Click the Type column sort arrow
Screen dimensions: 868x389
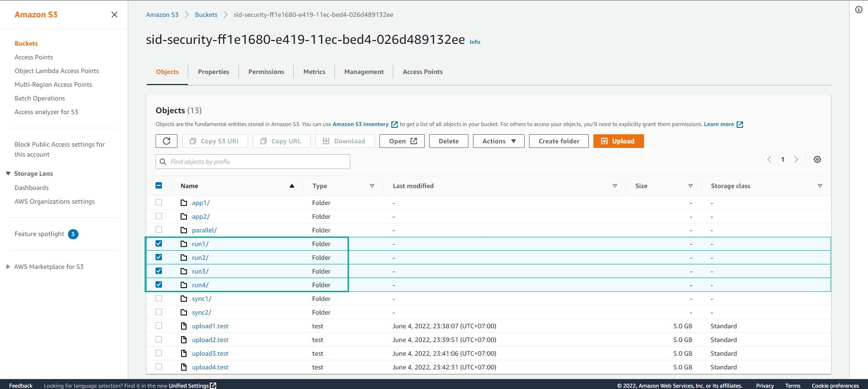coord(372,186)
